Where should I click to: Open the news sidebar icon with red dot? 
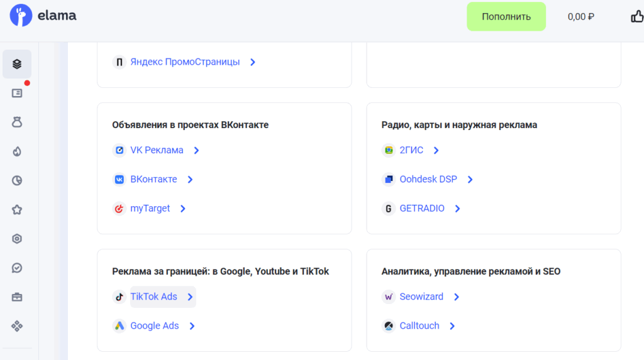[x=17, y=93]
